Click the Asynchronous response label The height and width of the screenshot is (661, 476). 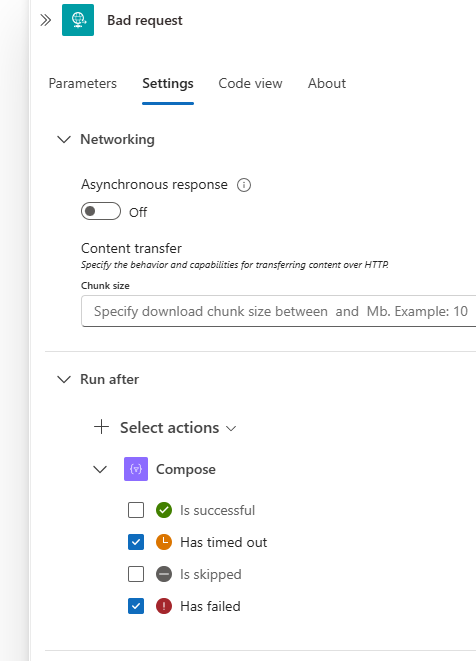tap(154, 185)
